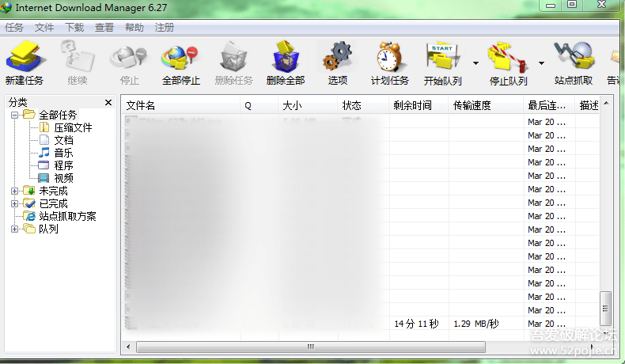625x364 pixels.
Task: Collapse the 全部任务 tree node
Action: click(15, 116)
